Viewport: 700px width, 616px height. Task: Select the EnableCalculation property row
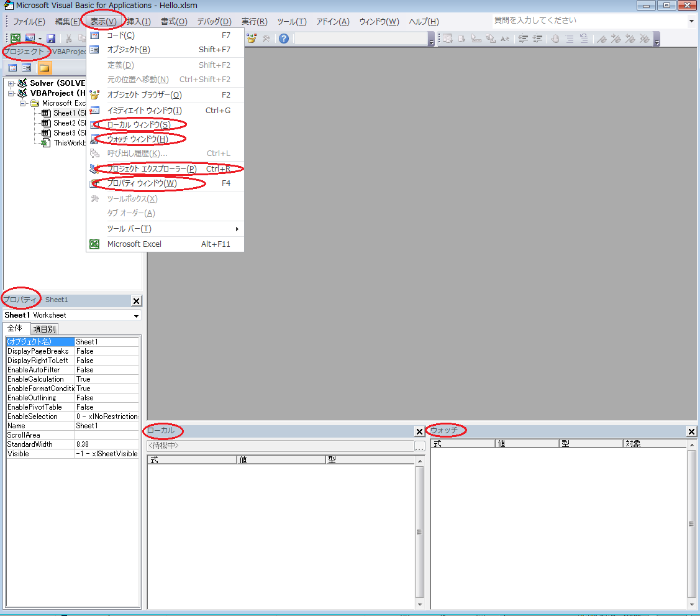tap(73, 379)
